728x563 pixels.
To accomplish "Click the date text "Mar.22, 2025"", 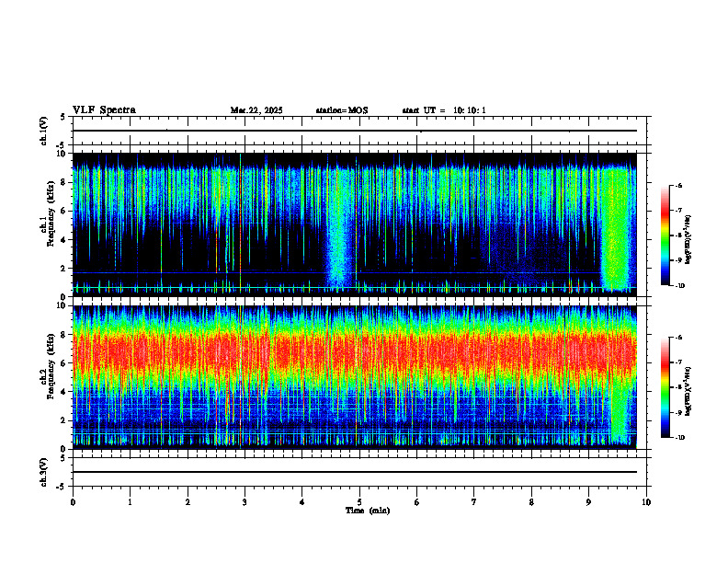I will 256,110.
